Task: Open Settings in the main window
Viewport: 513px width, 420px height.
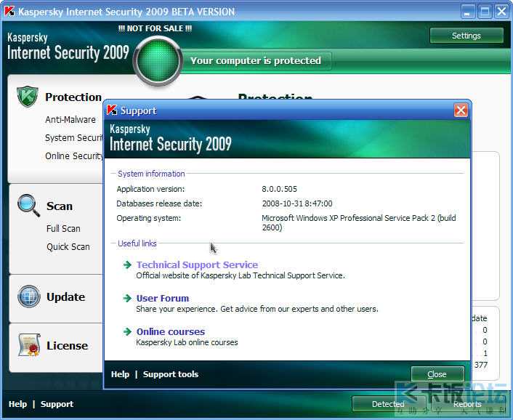Action: tap(466, 36)
